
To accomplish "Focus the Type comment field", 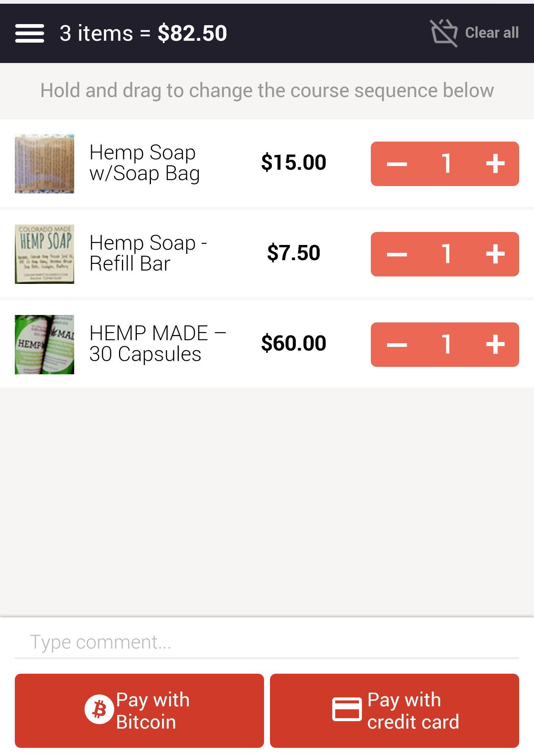I will (267, 642).
